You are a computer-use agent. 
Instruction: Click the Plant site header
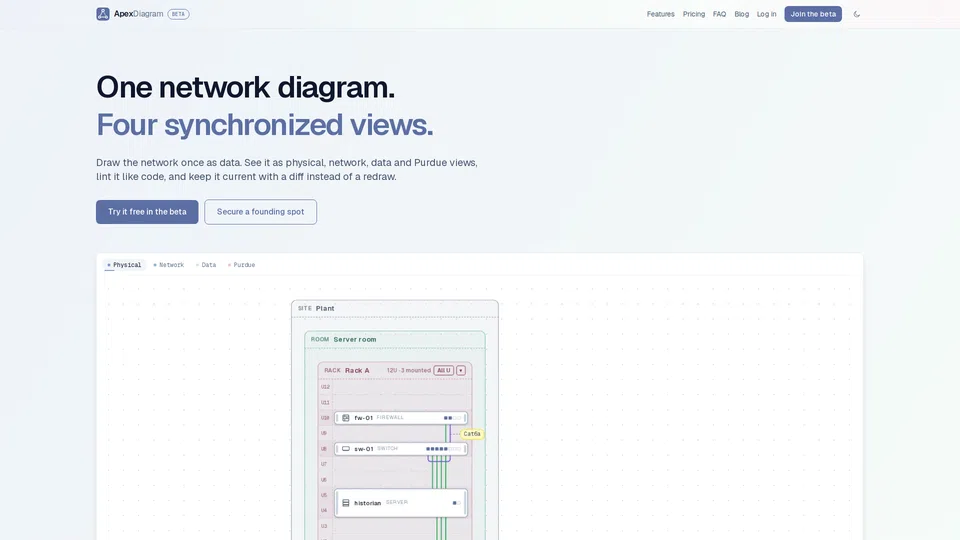pos(395,309)
